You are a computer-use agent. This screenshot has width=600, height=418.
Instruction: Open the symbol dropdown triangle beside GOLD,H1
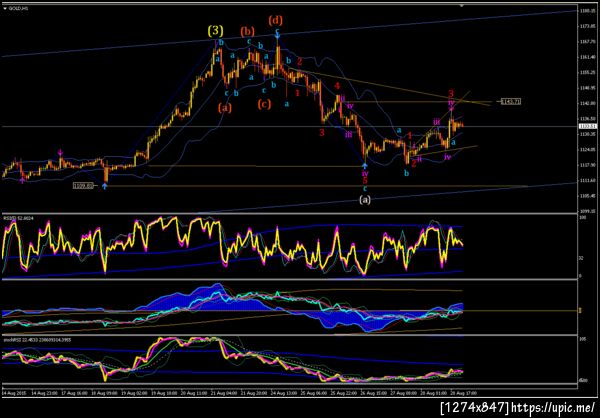click(x=4, y=8)
